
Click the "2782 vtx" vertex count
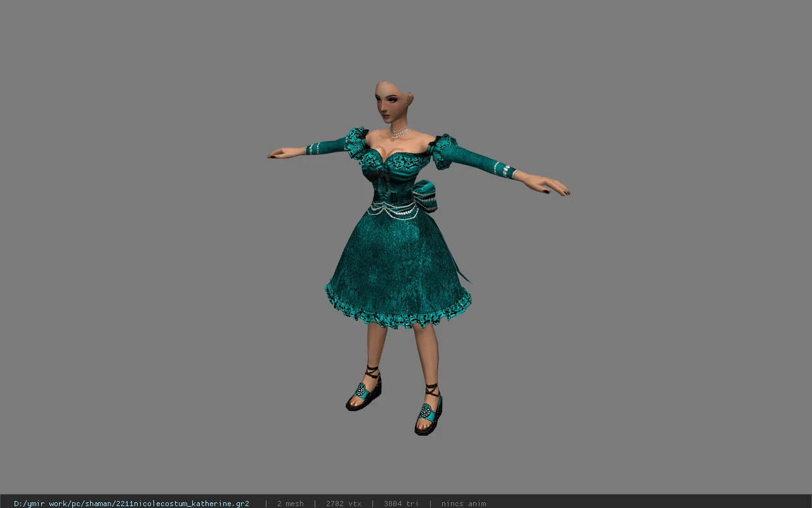[x=344, y=504]
